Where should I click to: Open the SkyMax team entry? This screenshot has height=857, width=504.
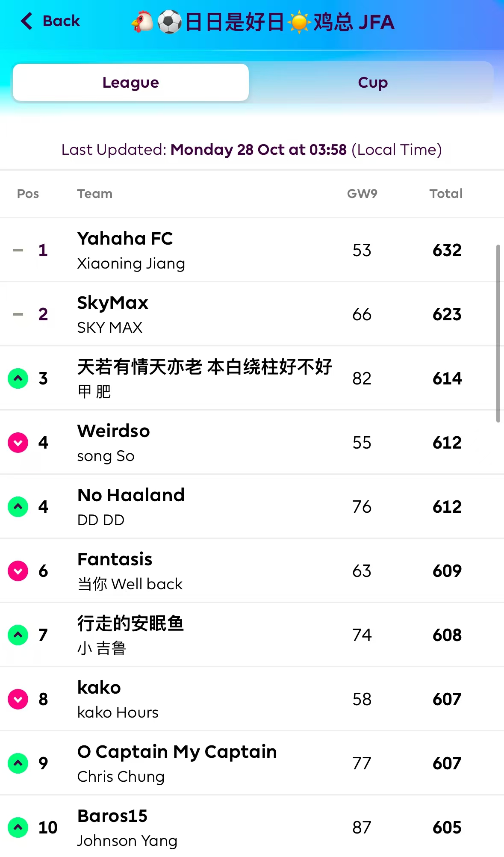click(x=112, y=303)
